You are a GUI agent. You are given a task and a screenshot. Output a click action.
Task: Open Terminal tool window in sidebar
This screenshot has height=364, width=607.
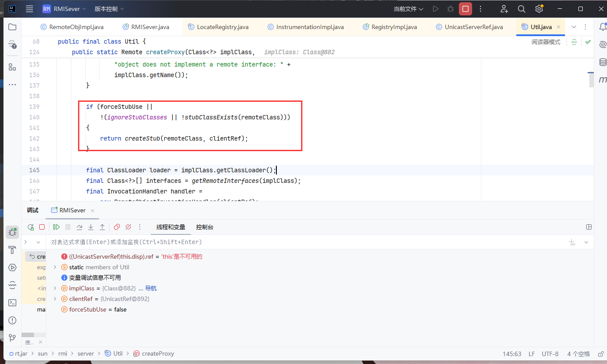pyautogui.click(x=12, y=303)
